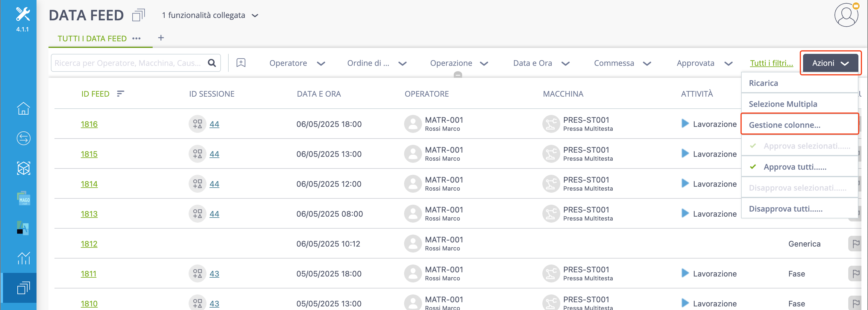The height and width of the screenshot is (310, 868).
Task: Click the session icon in row 1816
Action: pyautogui.click(x=198, y=124)
